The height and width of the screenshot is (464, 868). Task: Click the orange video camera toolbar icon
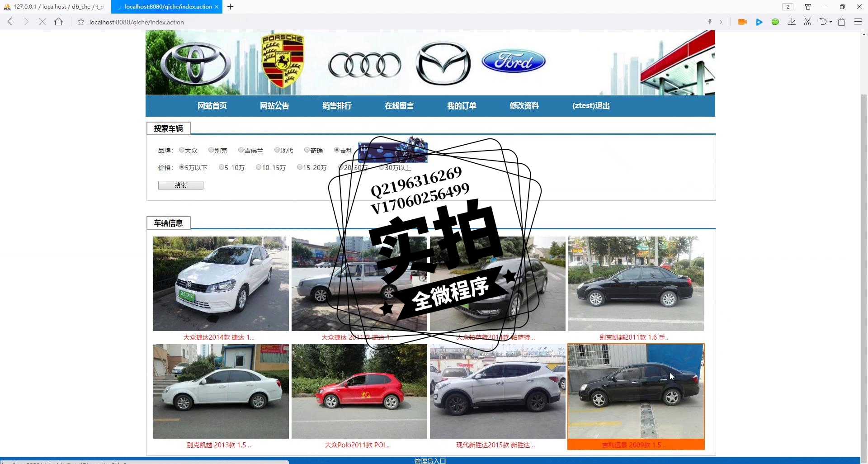[x=742, y=22]
